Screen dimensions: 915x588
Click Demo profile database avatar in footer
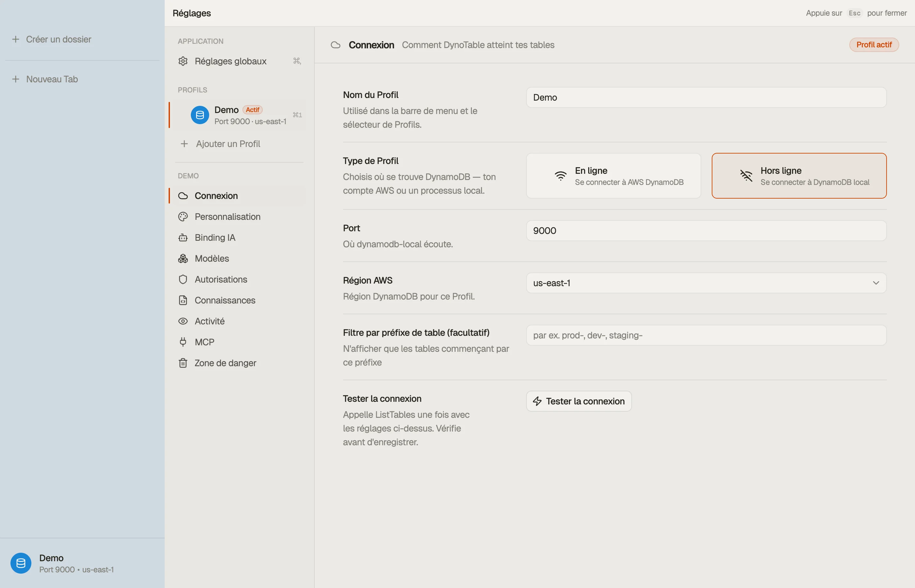pos(21,563)
